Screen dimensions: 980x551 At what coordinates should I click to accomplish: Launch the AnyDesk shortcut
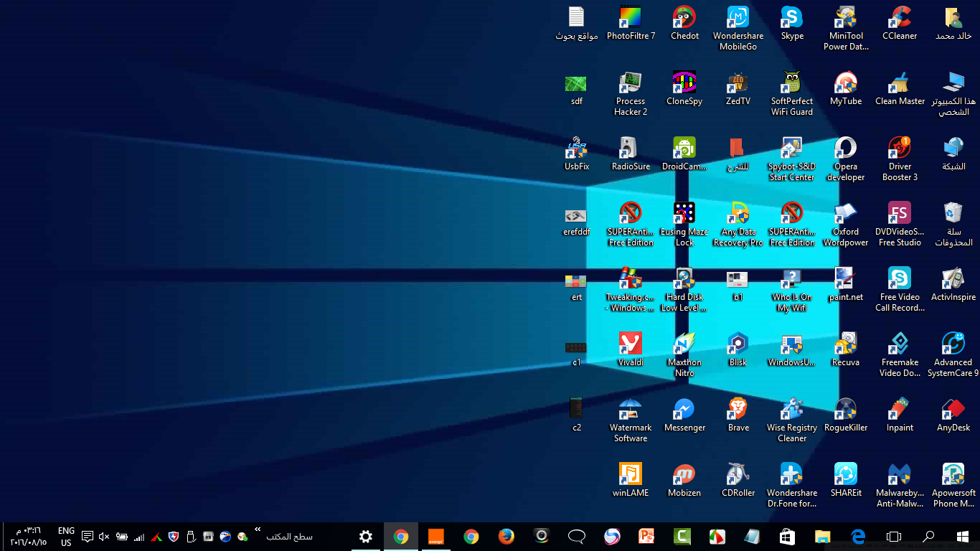953,415
